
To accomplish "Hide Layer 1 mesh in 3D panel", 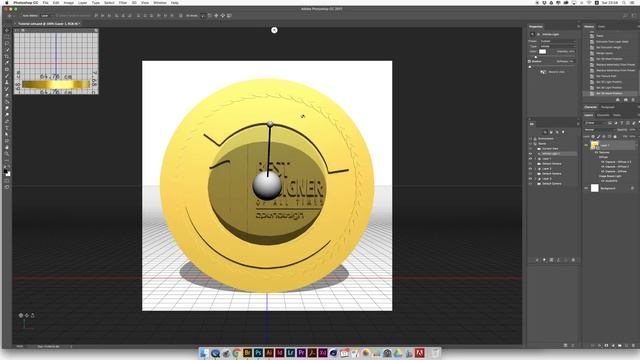I will (x=531, y=159).
